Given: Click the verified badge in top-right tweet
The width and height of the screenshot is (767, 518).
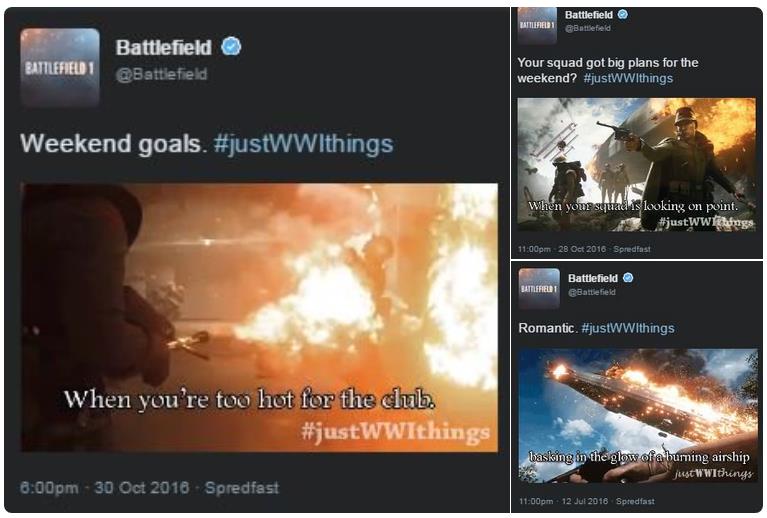Looking at the screenshot, I should coord(623,15).
